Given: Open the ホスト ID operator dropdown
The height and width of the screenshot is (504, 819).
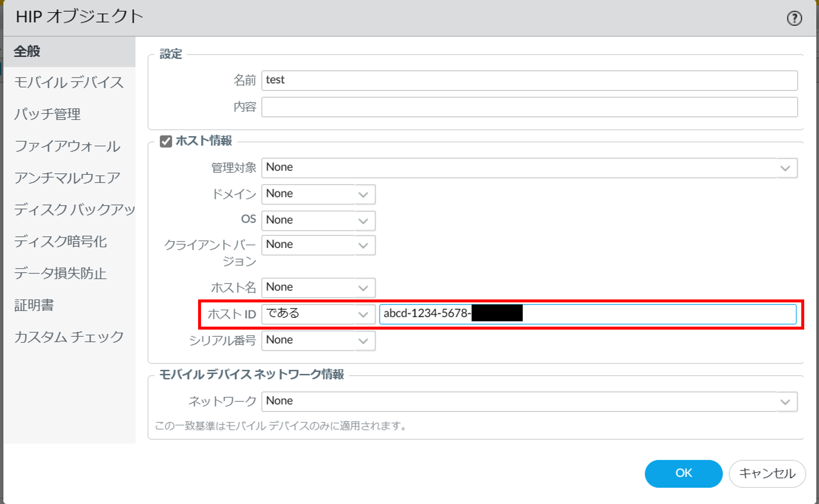Looking at the screenshot, I should point(363,314).
